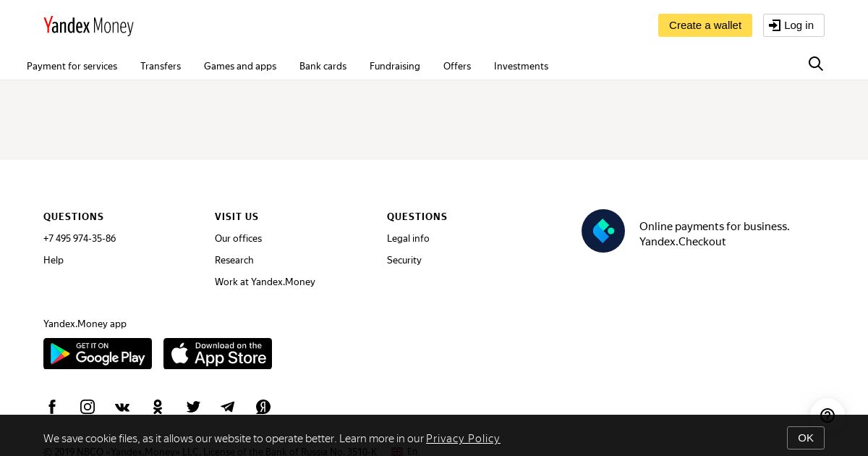Open the Facebook social page
The image size is (868, 456).
(52, 407)
